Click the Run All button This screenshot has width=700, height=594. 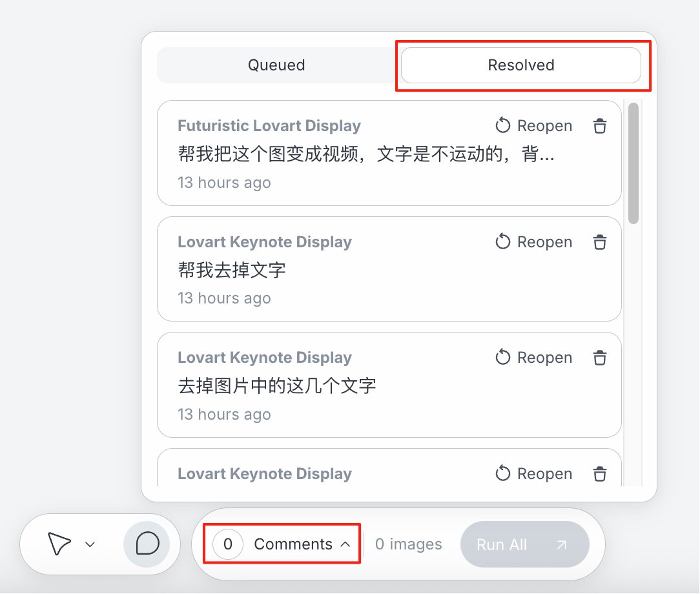[524, 544]
